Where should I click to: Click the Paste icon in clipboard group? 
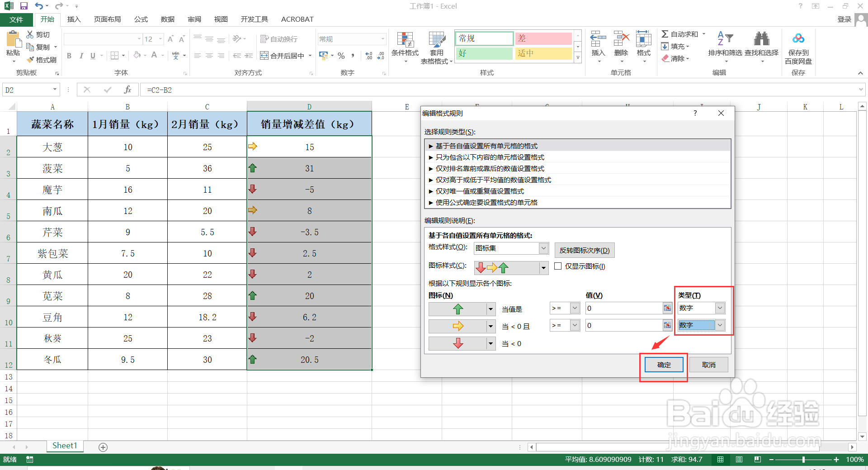14,40
